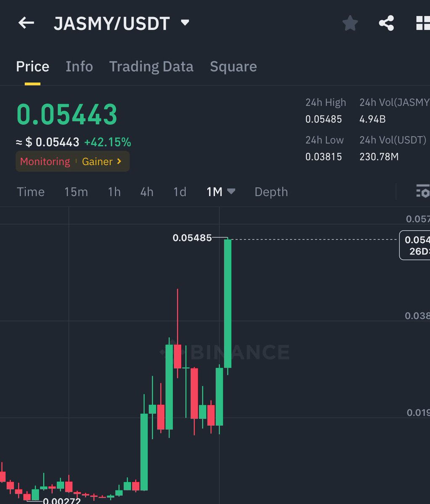Select the 1d interval
The height and width of the screenshot is (504, 430).
tap(180, 192)
